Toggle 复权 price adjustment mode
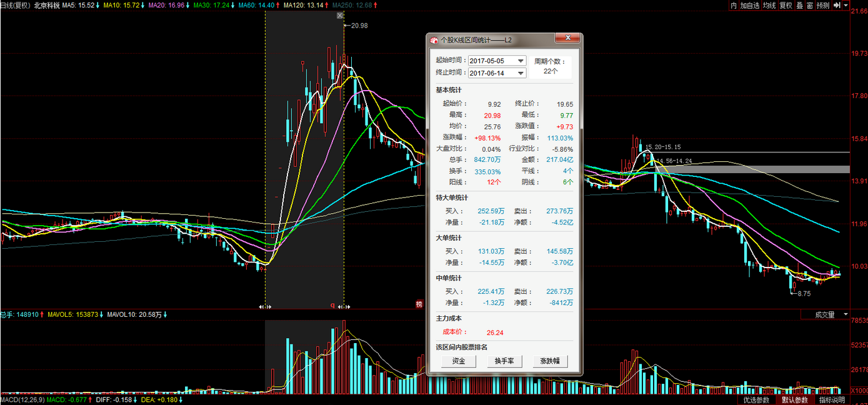 (x=786, y=5)
